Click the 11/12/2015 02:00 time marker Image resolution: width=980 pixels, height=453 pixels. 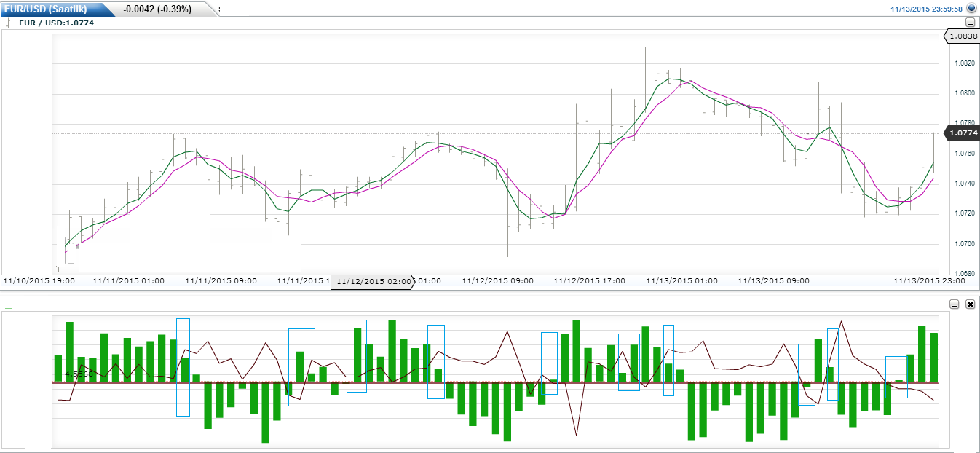click(372, 282)
